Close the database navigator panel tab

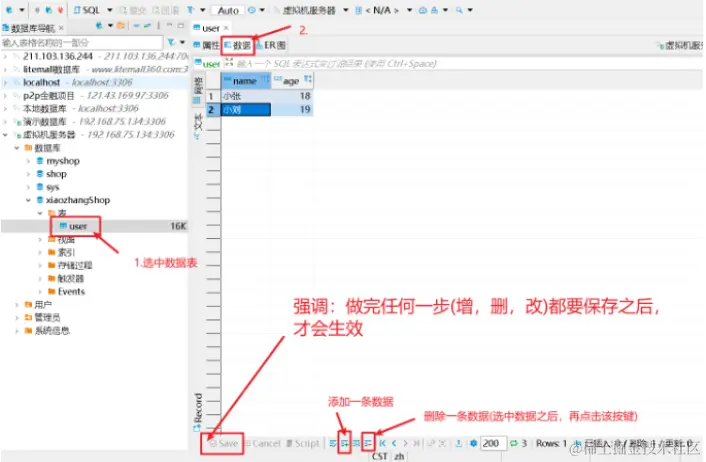61,28
